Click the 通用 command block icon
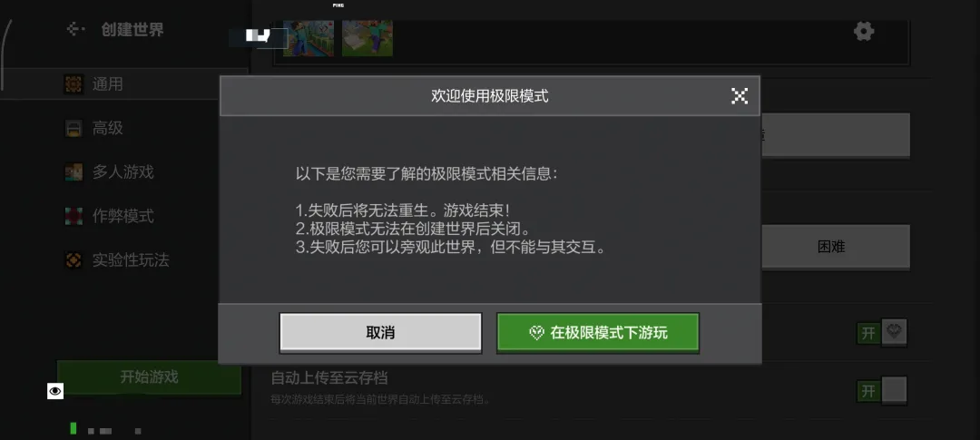 (73, 83)
